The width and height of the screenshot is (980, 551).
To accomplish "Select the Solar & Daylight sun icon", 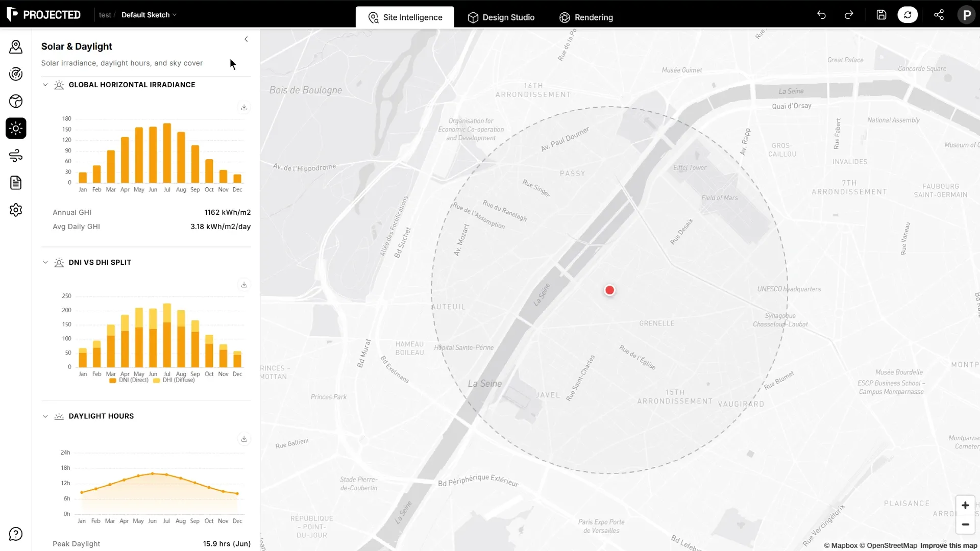I will tap(16, 129).
